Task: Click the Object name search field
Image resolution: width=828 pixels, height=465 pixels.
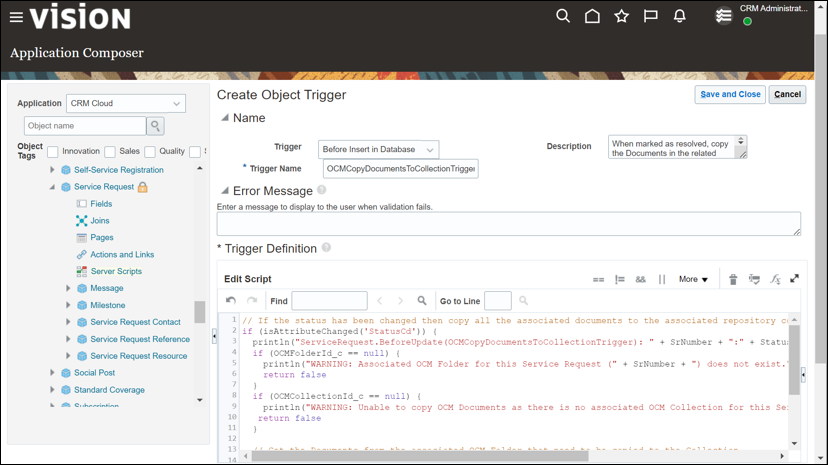Action: tap(85, 126)
